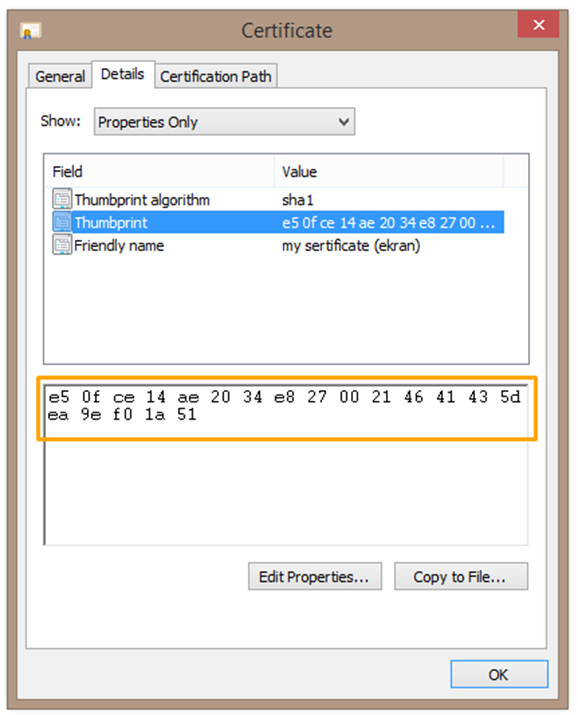Viewport: 578px width, 715px height.
Task: Select the Thumbprint row value
Action: click(x=388, y=223)
